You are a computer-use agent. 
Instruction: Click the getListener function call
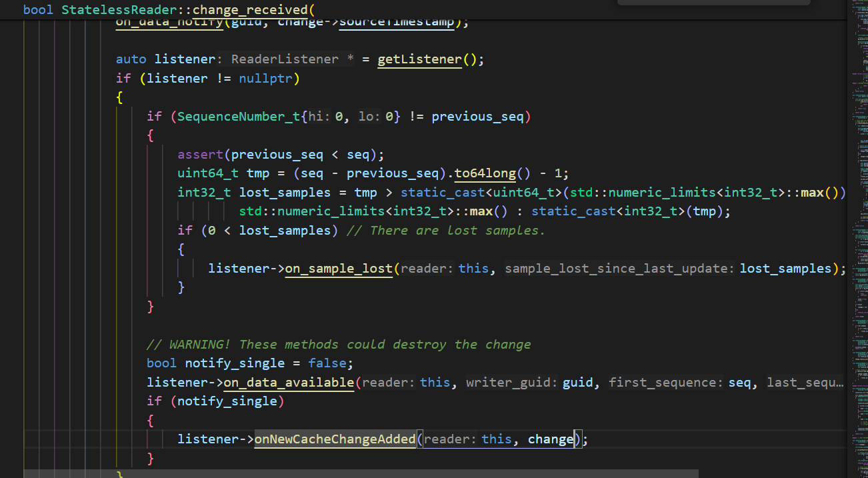pyautogui.click(x=419, y=59)
